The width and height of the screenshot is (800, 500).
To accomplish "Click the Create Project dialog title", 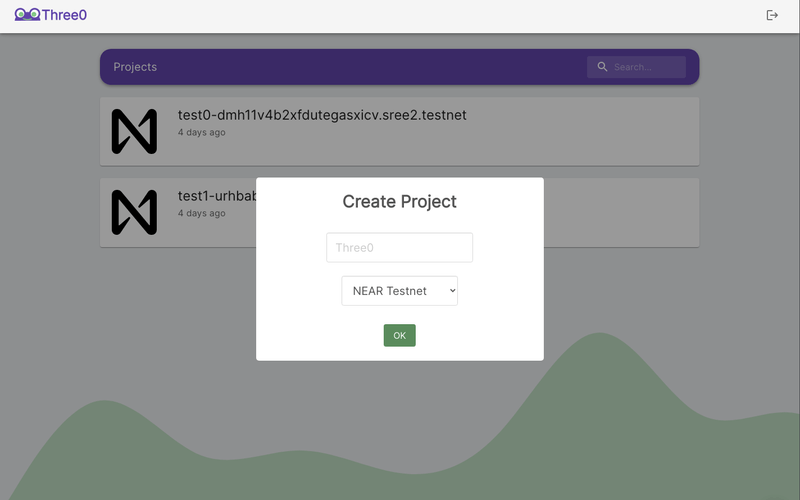I will 399,202.
